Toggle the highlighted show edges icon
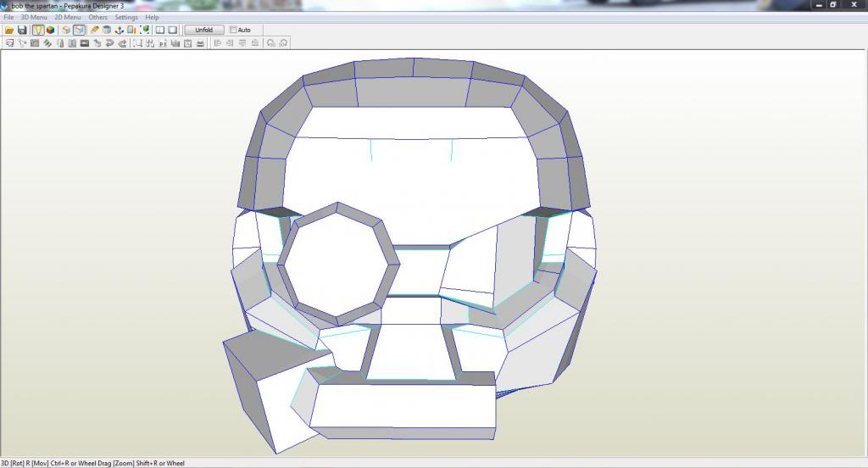This screenshot has height=468, width=868. tap(79, 30)
